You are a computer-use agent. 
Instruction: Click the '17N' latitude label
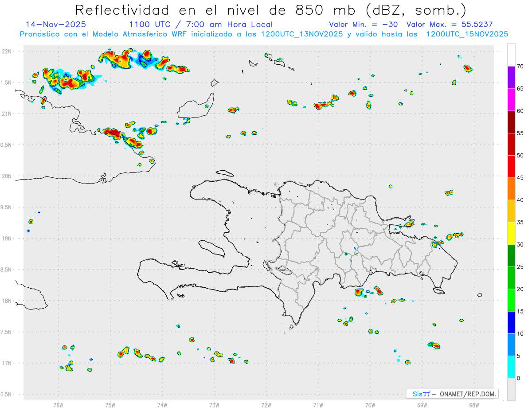(7, 363)
